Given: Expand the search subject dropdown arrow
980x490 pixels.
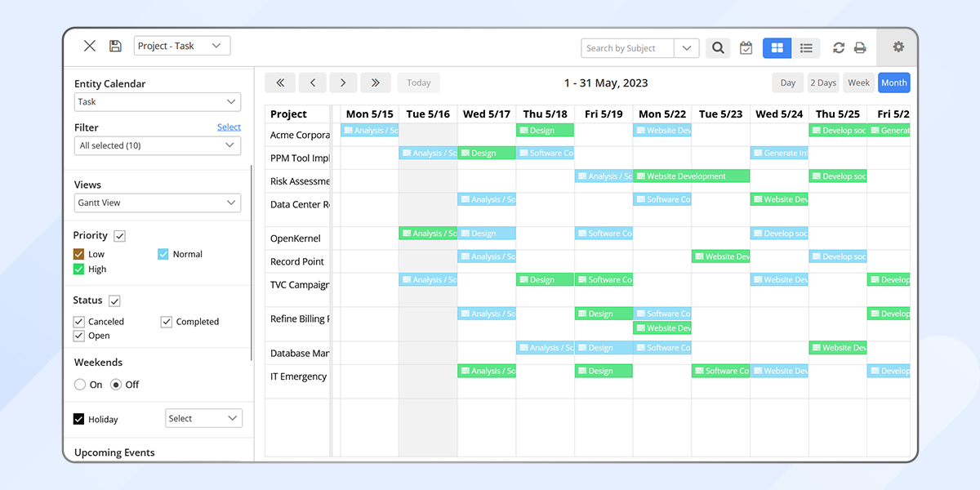Looking at the screenshot, I should coord(687,48).
